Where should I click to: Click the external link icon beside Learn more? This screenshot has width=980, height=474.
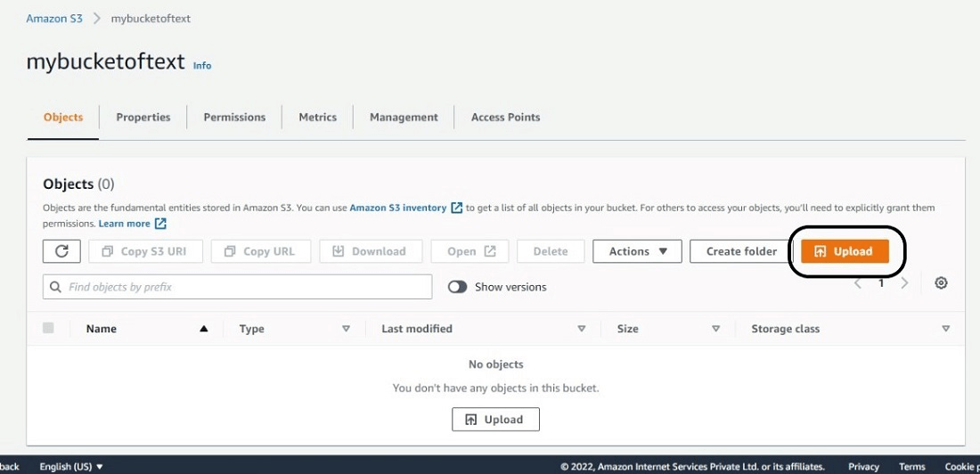coord(160,224)
